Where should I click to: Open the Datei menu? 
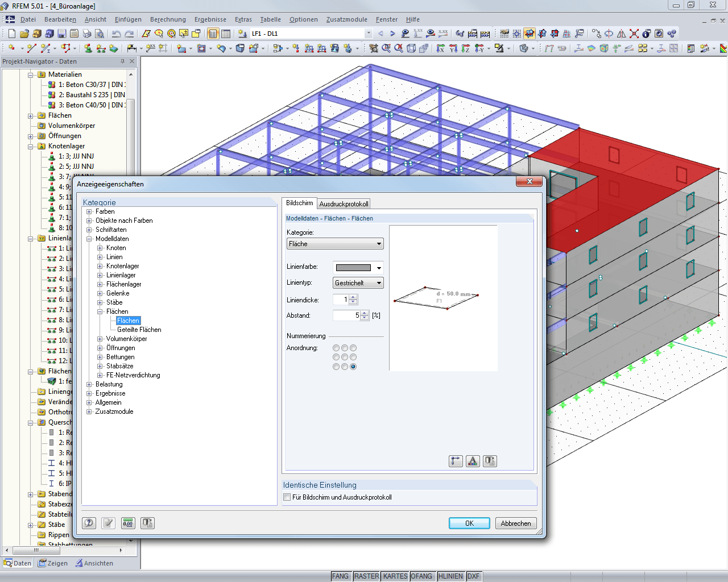coord(28,19)
